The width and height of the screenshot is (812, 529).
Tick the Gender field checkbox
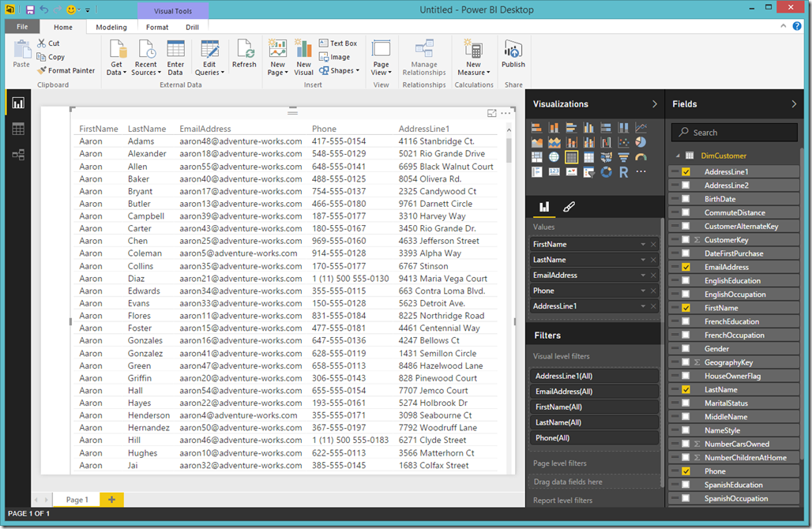(x=686, y=349)
